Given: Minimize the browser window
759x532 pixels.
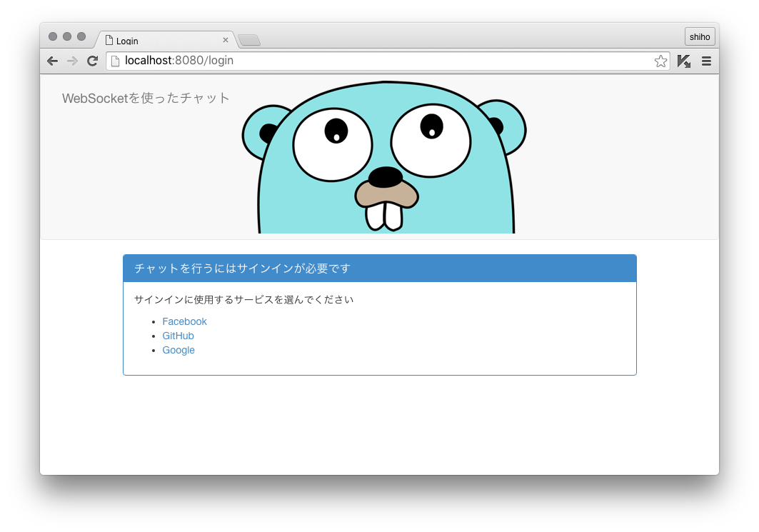Looking at the screenshot, I should point(67,36).
